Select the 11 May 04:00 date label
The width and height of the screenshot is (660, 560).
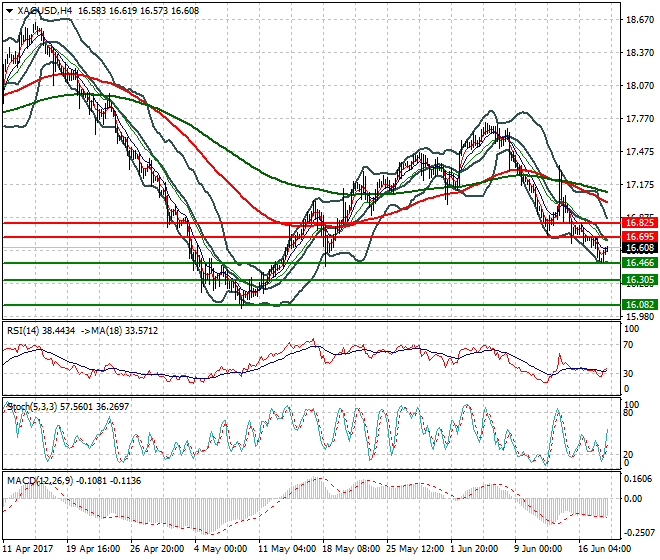[x=287, y=549]
